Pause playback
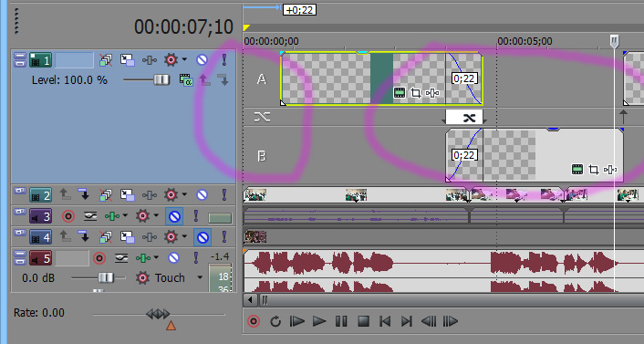This screenshot has height=344, width=644. pyautogui.click(x=341, y=321)
